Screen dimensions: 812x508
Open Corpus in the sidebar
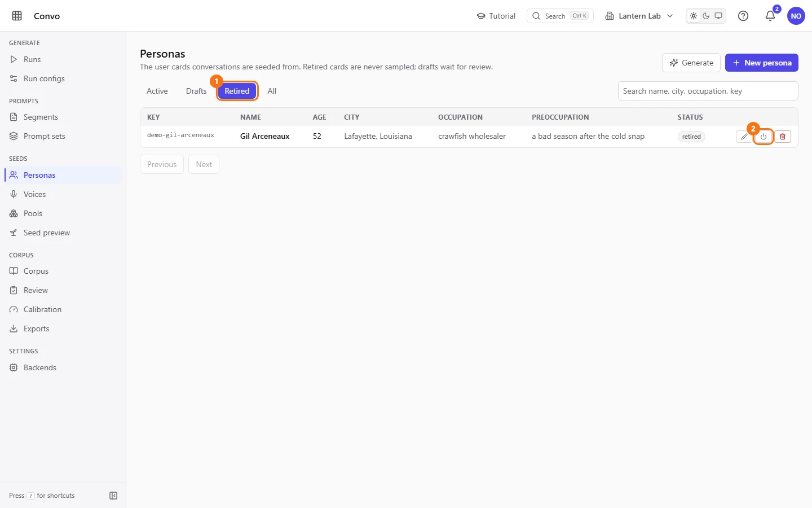63,271
